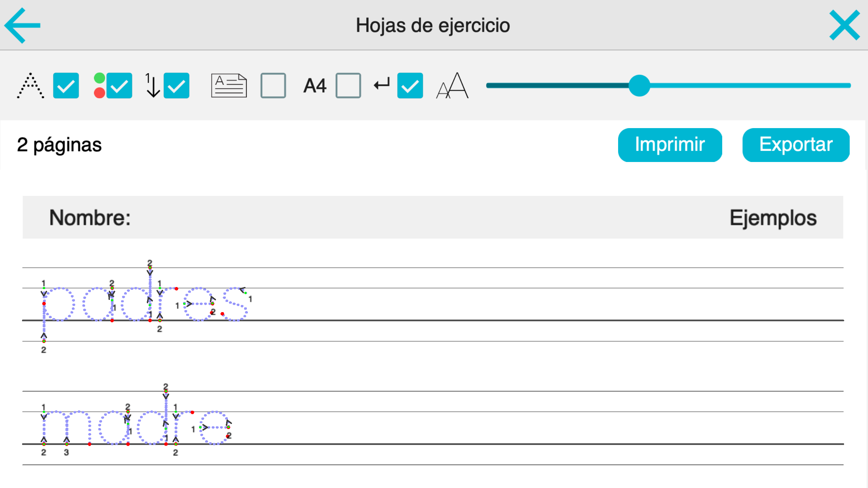Click the 'Hojas de ejercicio' title
Image resolution: width=868 pixels, height=488 pixels.
[x=433, y=25]
